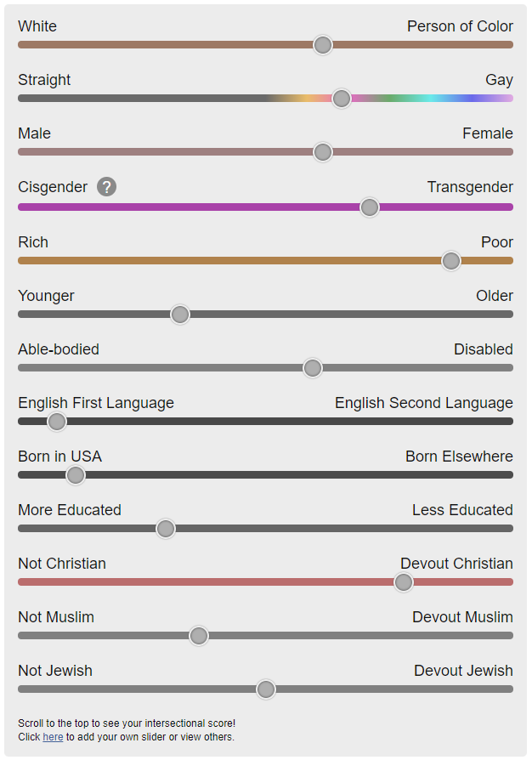Click the far right end of the Gay slider track
The image size is (532, 760).
(x=510, y=99)
